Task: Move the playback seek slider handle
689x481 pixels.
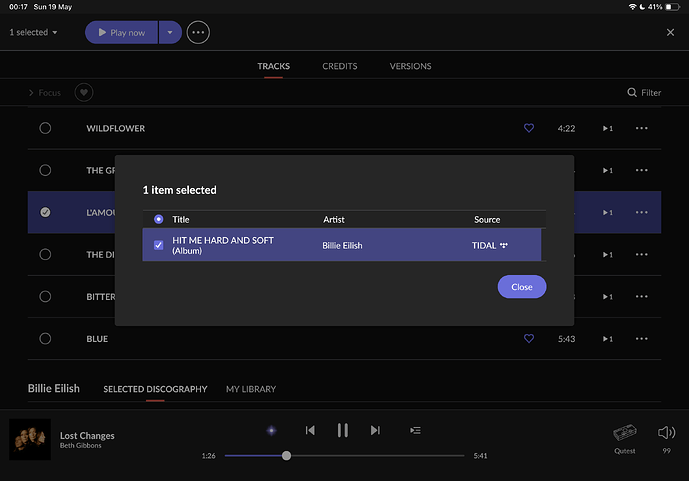Action: tap(286, 456)
